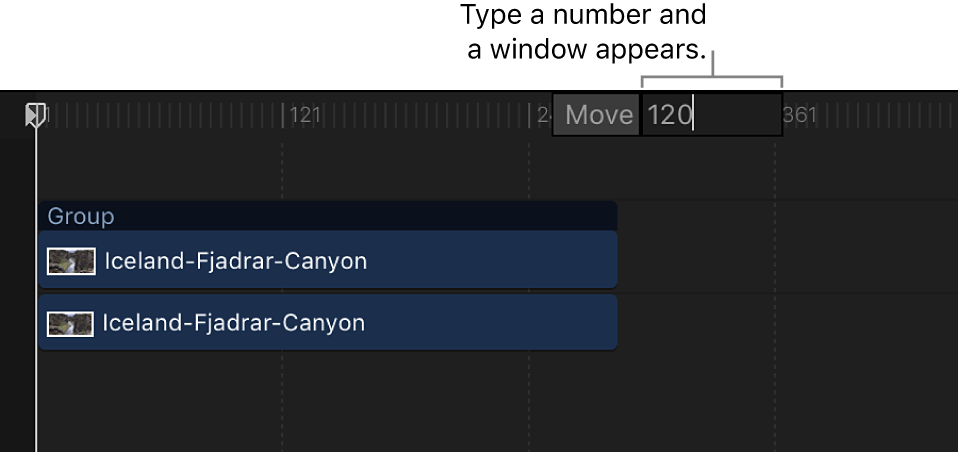Select the second Iceland-Fjadrar-Canyon clip name

coord(233,324)
